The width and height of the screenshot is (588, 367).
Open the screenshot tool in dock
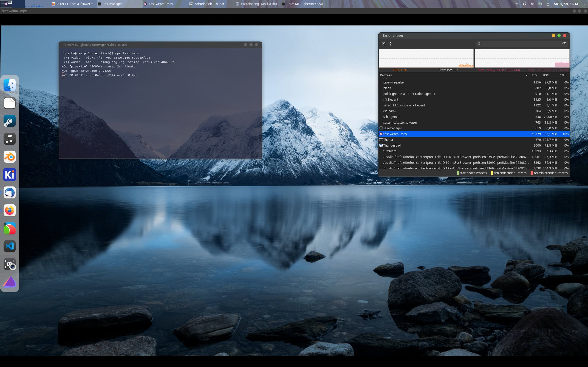tap(10, 264)
